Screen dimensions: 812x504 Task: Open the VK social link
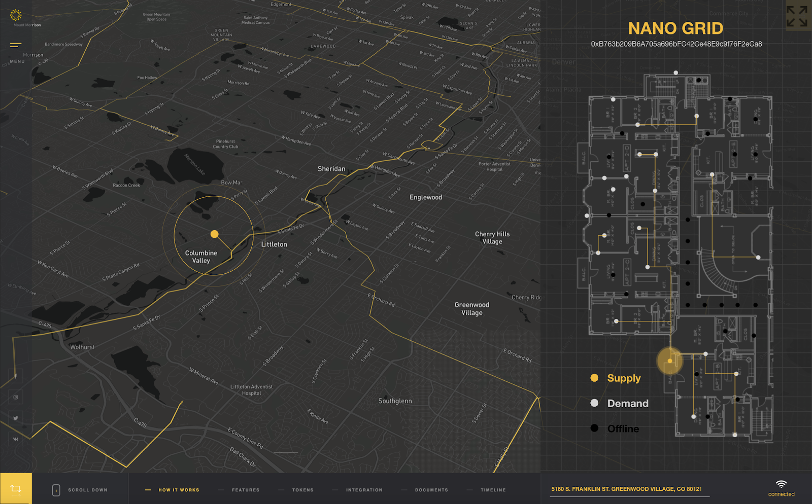(16, 439)
